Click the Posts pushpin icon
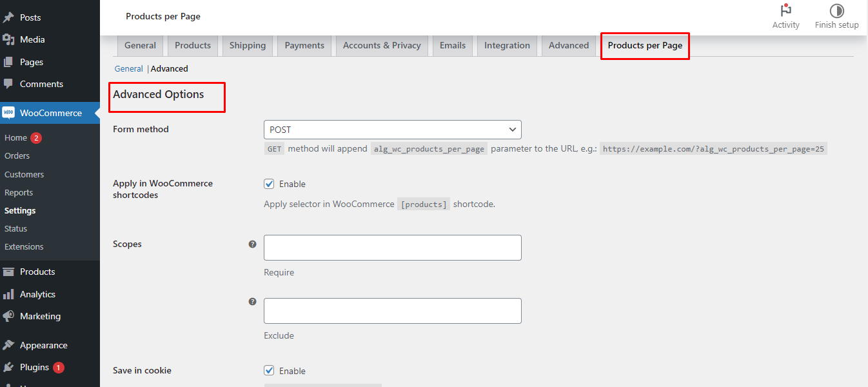868x387 pixels. (8, 17)
